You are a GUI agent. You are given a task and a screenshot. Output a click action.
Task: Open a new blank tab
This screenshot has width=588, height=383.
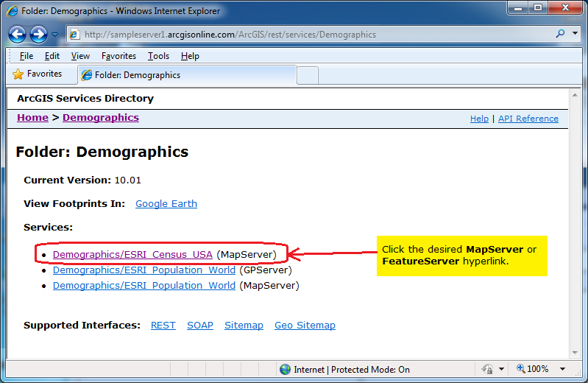pyautogui.click(x=308, y=75)
